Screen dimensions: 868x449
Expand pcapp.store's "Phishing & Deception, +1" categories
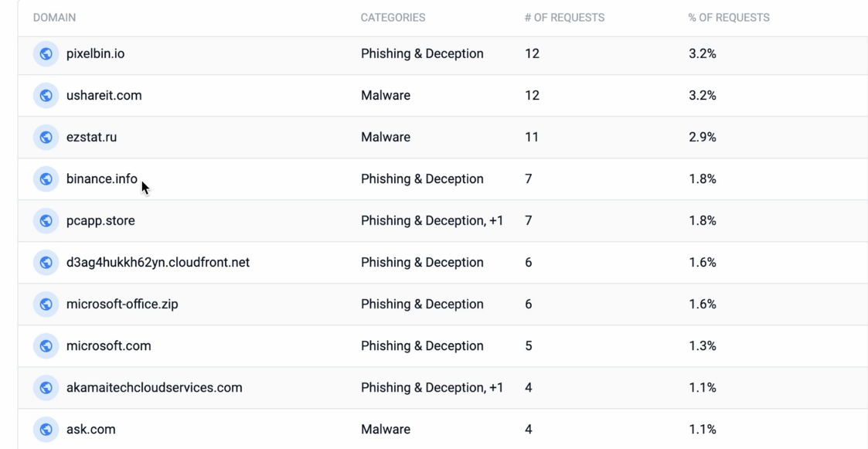point(432,220)
